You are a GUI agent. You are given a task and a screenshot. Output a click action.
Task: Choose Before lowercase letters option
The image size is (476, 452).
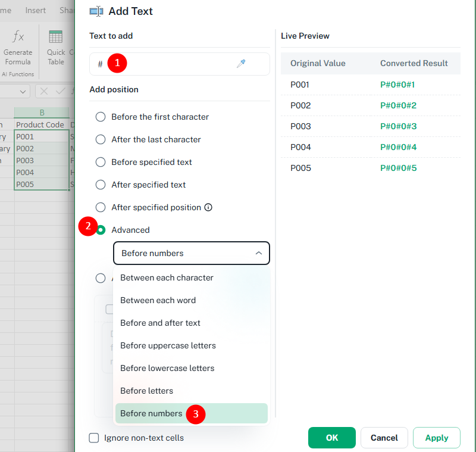(192, 368)
